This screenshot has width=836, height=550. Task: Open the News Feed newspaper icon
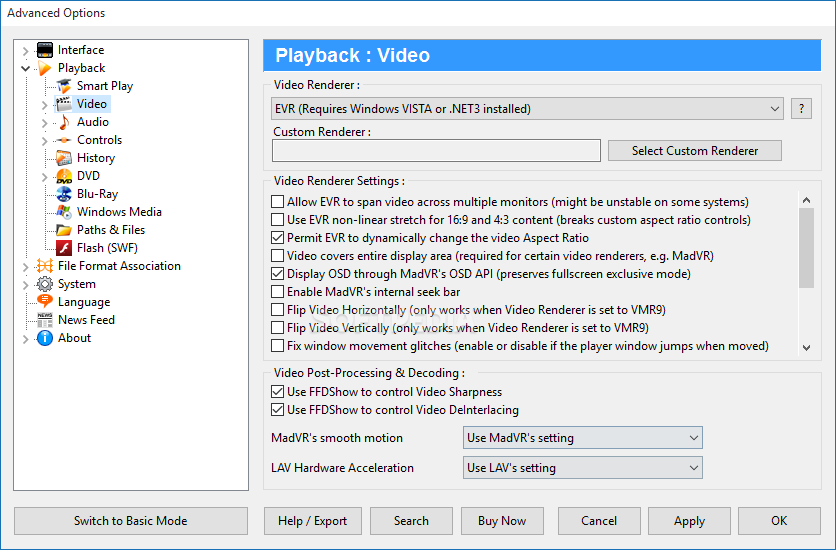pos(45,320)
